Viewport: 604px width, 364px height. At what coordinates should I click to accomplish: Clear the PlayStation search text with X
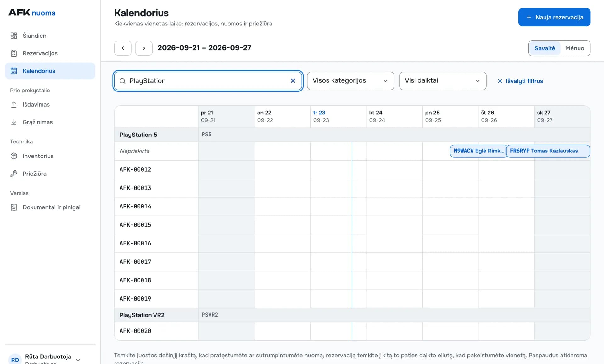point(293,81)
